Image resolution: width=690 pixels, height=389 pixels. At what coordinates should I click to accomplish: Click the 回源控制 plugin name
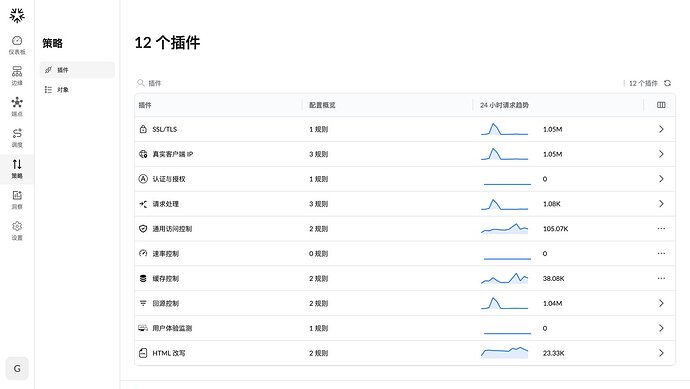click(x=165, y=303)
